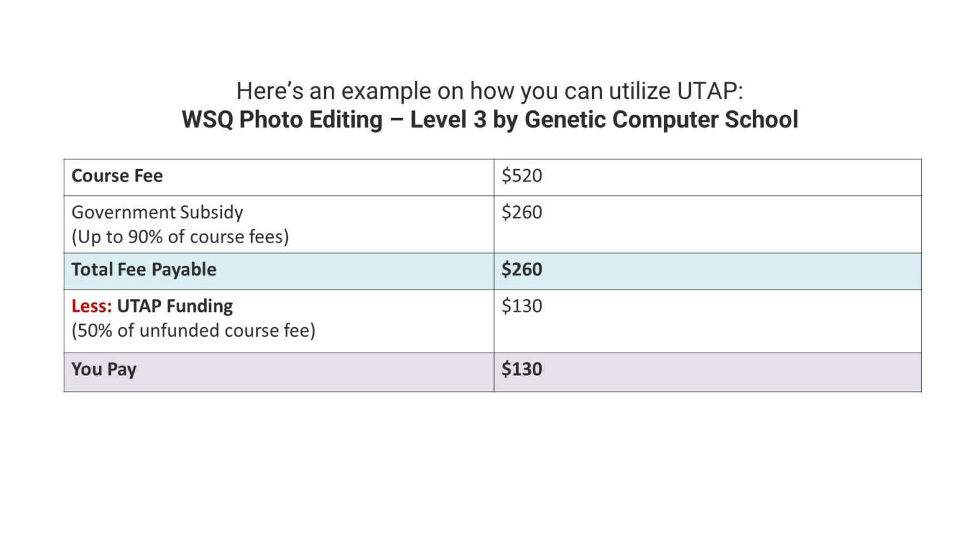Select the bold $130 You Pay amount
This screenshot has height=551, width=980.
tap(521, 370)
